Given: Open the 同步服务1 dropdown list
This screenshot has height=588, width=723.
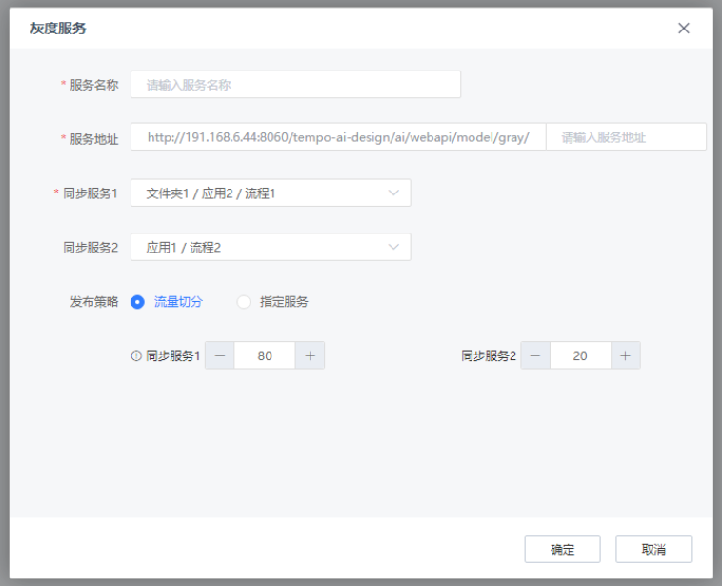Looking at the screenshot, I should 271,193.
